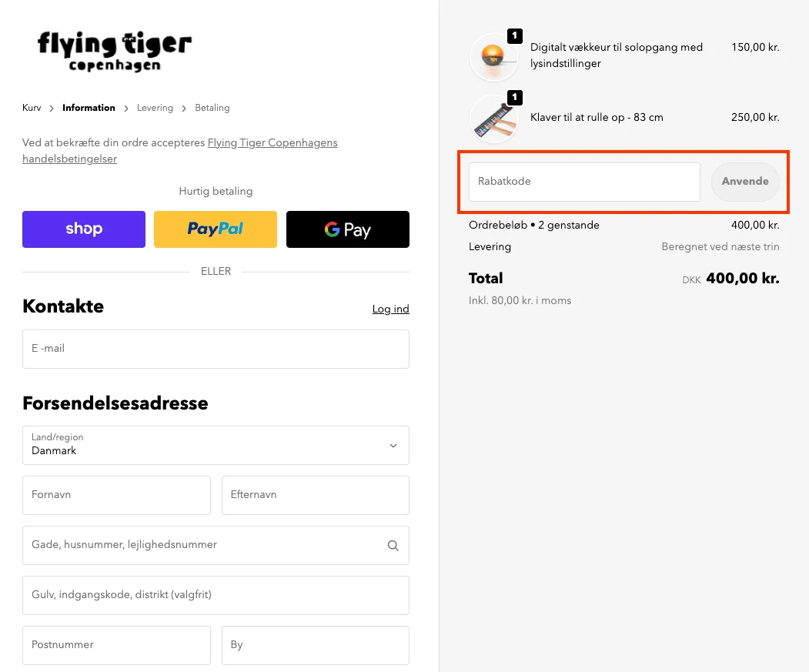Open the handelsbetingelser link
Viewport: 809px width, 672px height.
point(69,159)
